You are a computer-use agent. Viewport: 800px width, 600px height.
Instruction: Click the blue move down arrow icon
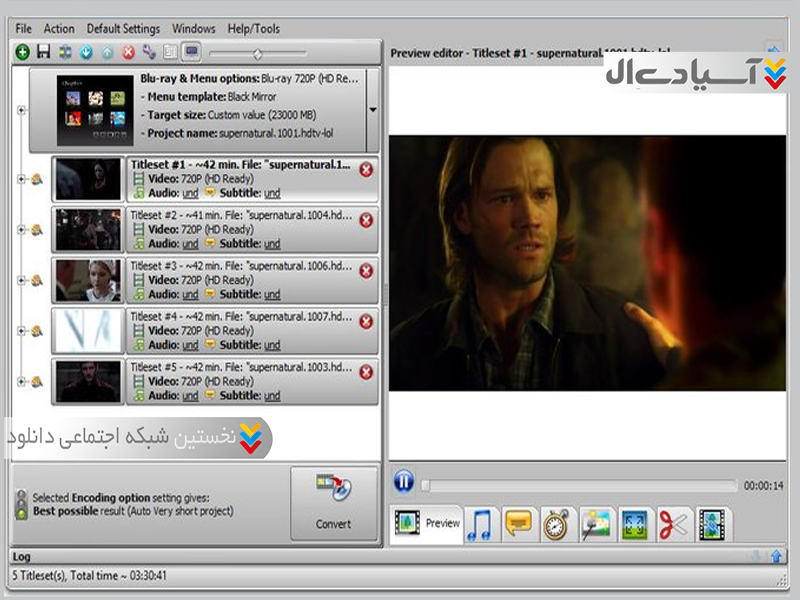[x=86, y=52]
